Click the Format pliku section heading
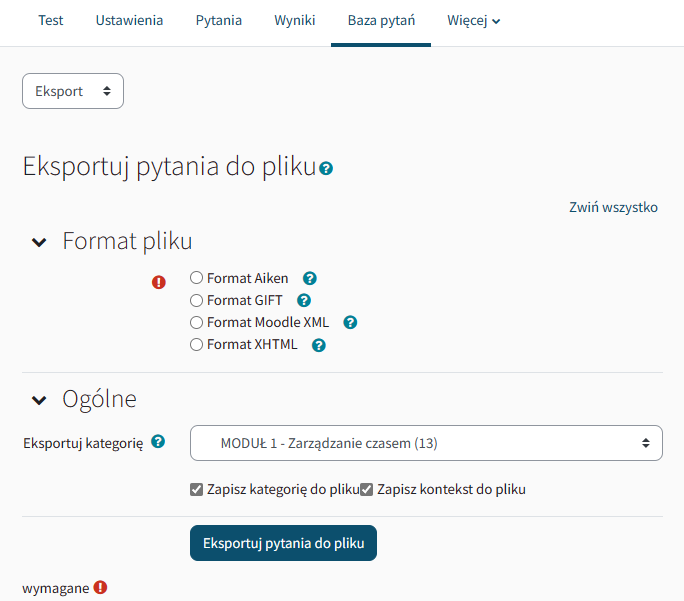 point(127,241)
